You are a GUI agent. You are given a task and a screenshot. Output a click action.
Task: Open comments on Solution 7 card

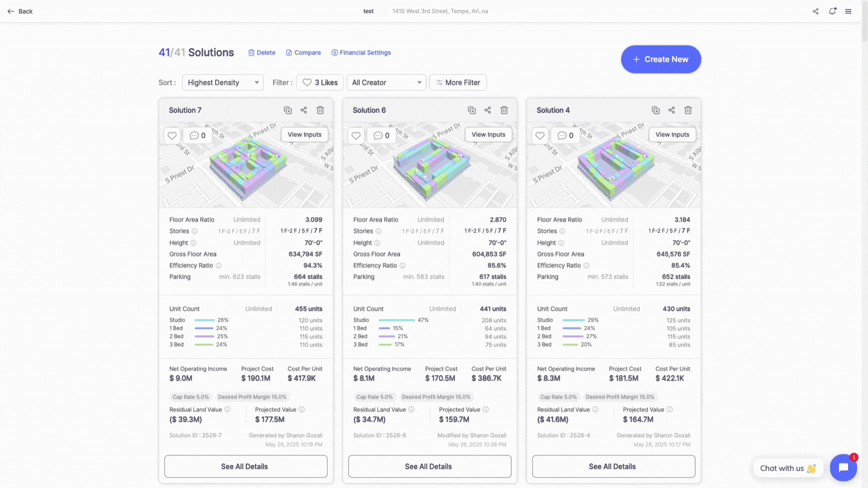[198, 136]
